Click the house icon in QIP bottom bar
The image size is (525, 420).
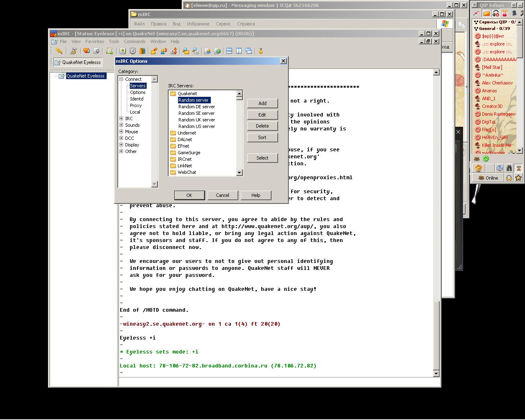478,168
